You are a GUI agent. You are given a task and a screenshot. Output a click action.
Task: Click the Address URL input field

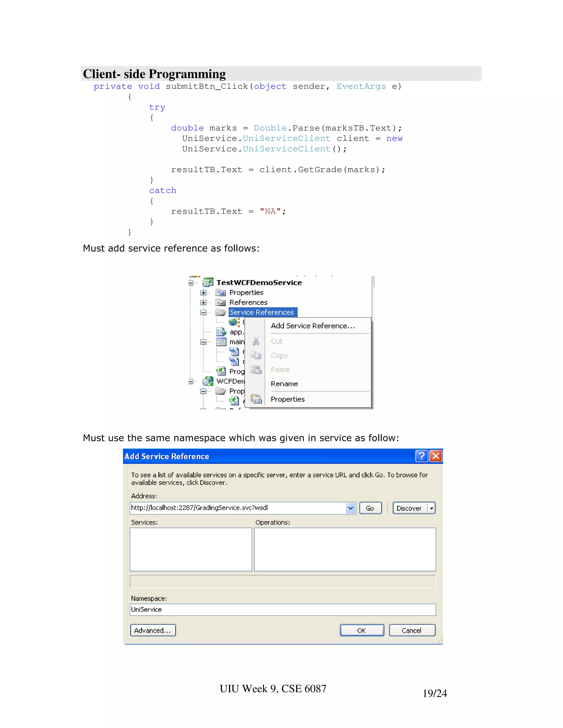point(238,508)
